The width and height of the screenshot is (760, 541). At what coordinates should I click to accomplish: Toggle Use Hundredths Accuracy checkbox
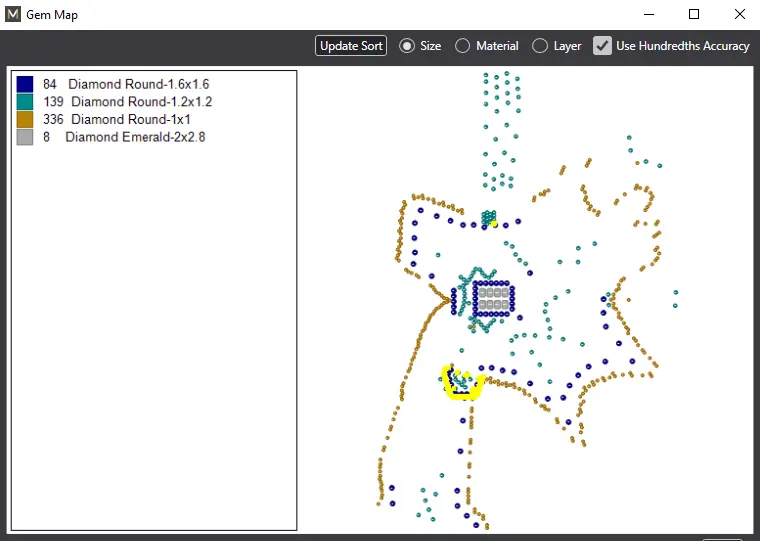[602, 46]
